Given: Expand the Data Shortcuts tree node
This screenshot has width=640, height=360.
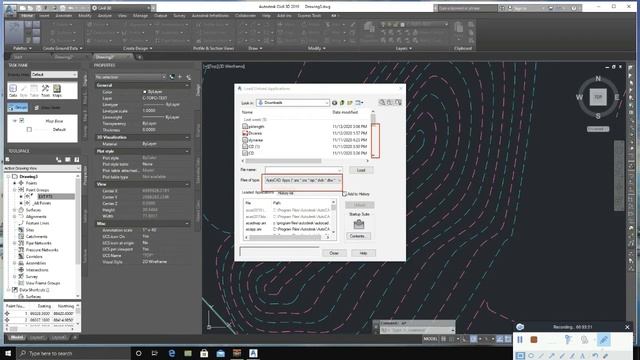Looking at the screenshot, I should 9,290.
